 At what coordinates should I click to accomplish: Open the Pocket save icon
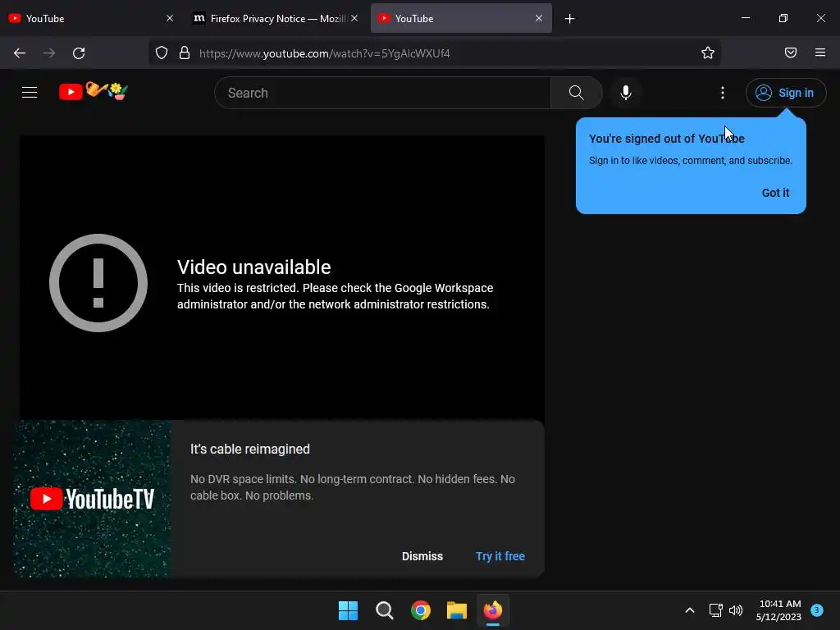click(x=790, y=52)
